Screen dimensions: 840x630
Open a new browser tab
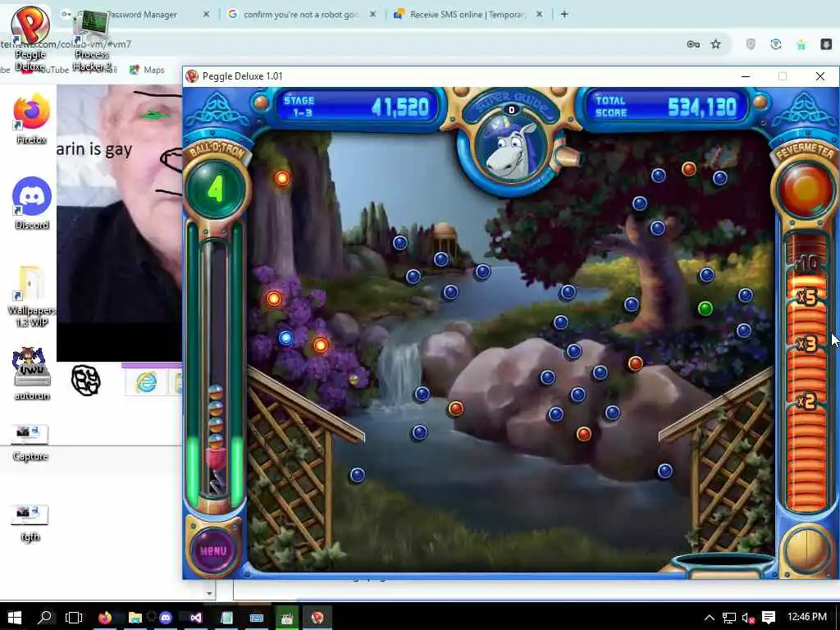point(564,15)
